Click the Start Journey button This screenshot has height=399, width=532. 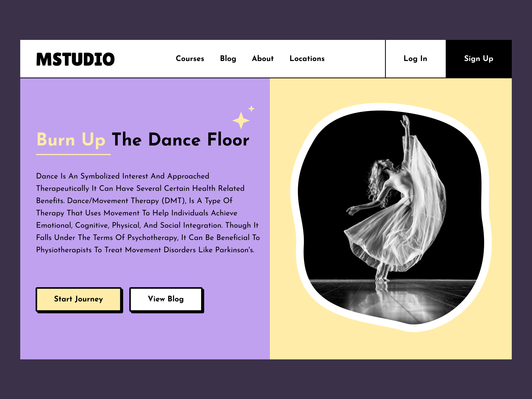coord(79,300)
